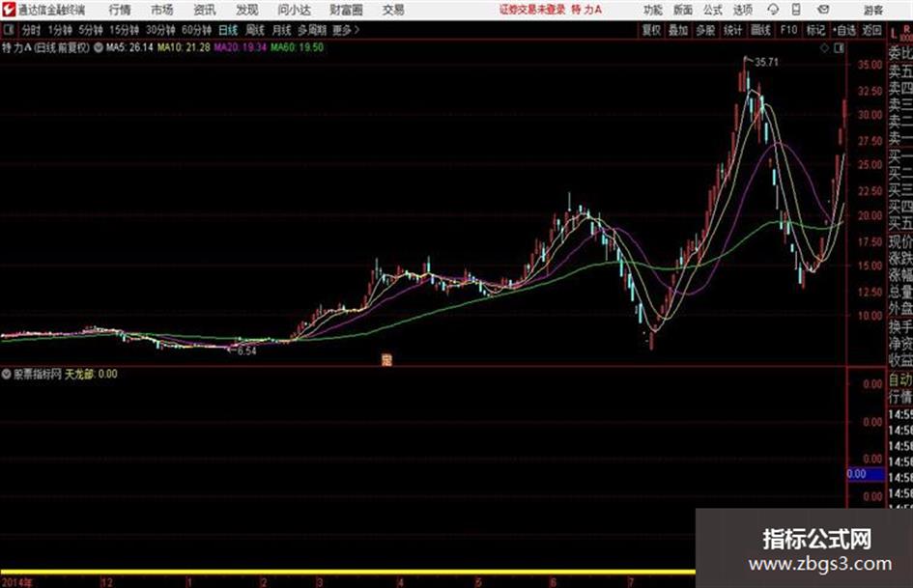Click the 证券交易未登录 status text
The width and height of the screenshot is (913, 588).
coord(532,10)
